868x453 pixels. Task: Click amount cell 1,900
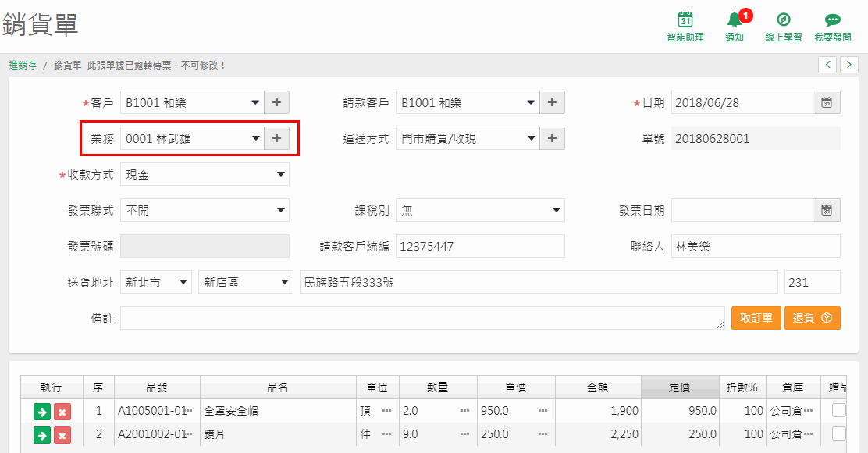(x=598, y=411)
